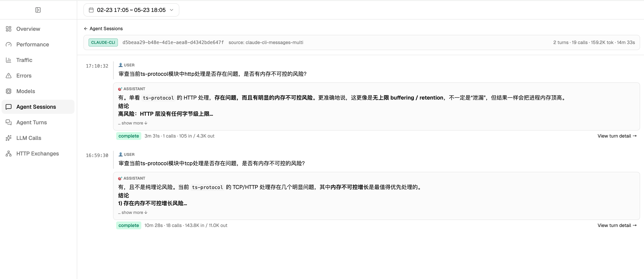Click the LLM Calls sparkle icon
The height and width of the screenshot is (279, 644).
pos(9,138)
